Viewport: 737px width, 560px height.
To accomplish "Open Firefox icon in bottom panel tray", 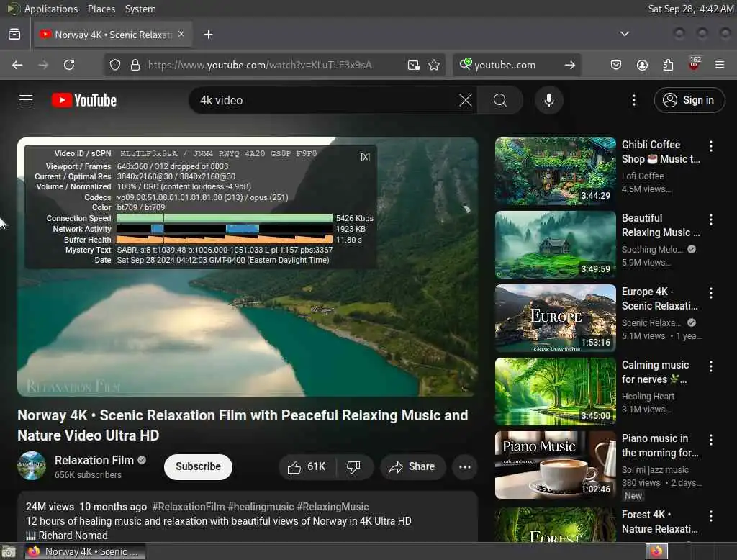I will point(656,551).
